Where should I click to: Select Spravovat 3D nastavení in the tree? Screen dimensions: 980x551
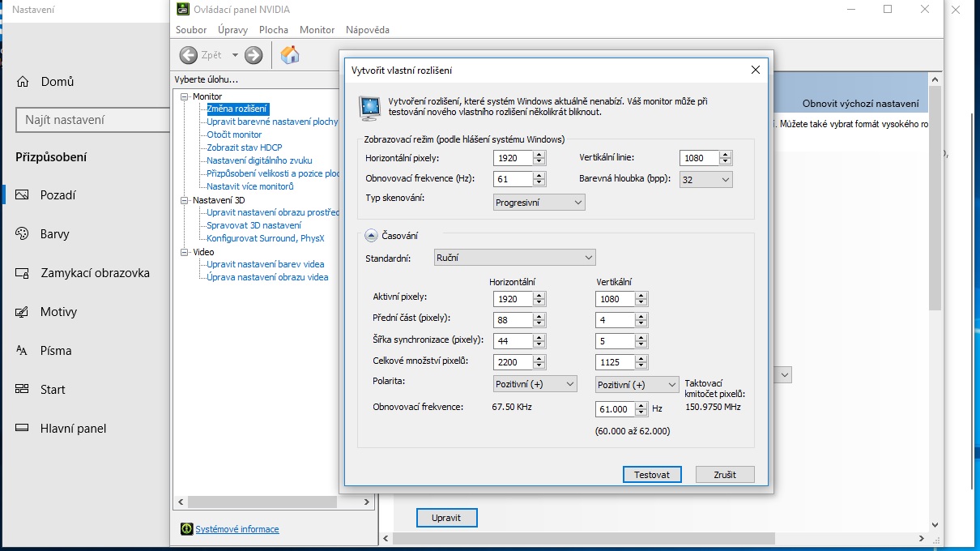[254, 225]
